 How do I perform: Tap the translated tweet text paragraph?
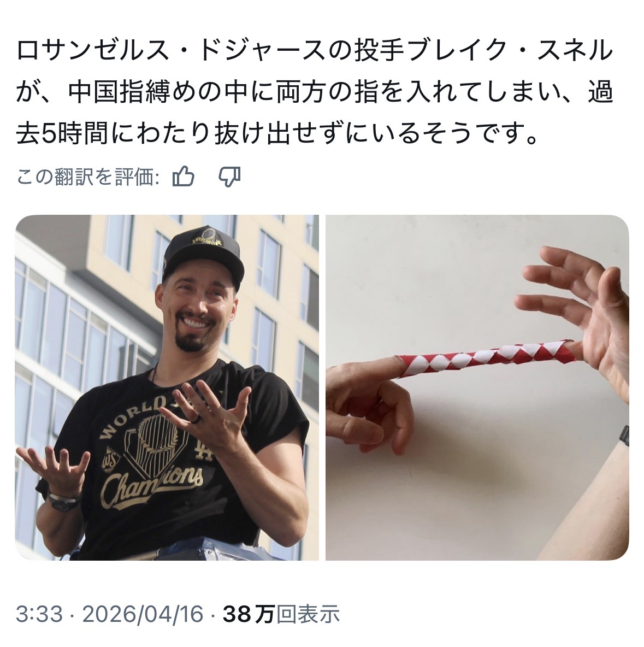click(315, 92)
